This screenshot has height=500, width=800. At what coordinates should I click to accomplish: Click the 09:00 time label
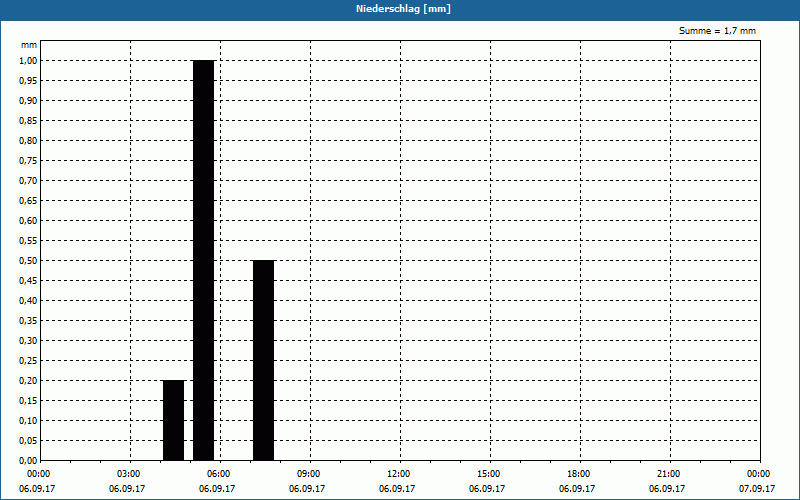tap(308, 474)
